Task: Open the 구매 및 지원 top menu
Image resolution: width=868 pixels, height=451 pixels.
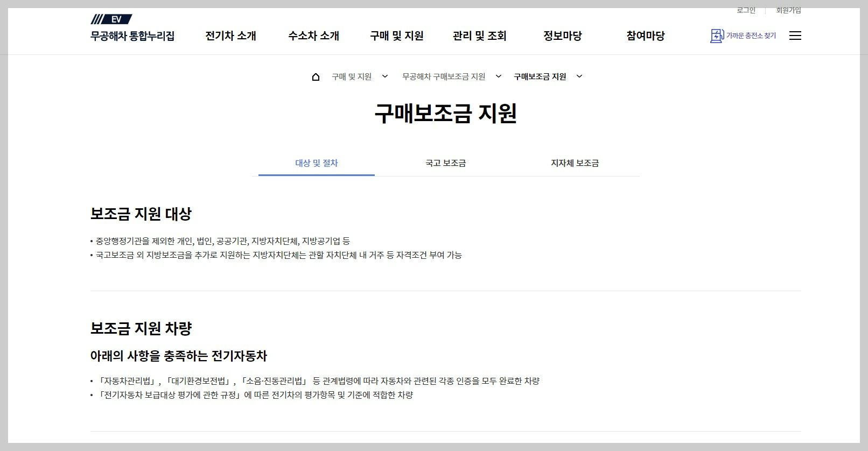Action: [397, 36]
